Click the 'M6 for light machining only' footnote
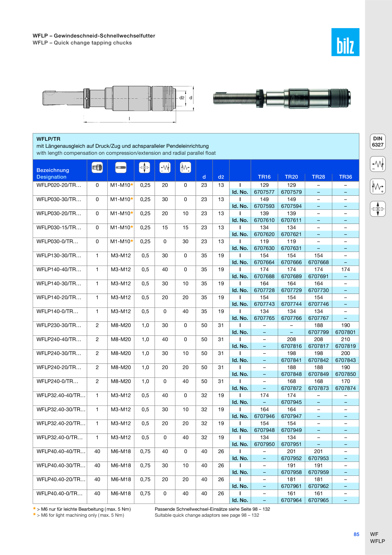The height and width of the screenshot is (555, 392). point(83,515)
